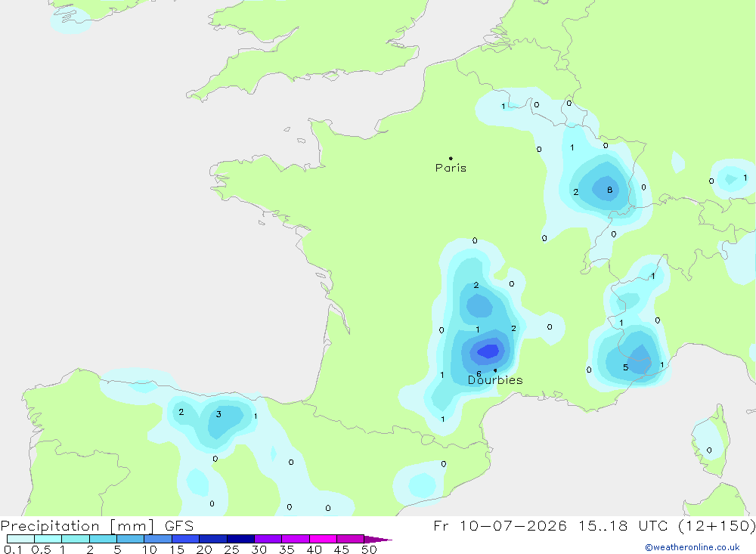Viewport: 756px width, 554px height.
Task: Click the '50' legend scale label
Action: click(370, 549)
